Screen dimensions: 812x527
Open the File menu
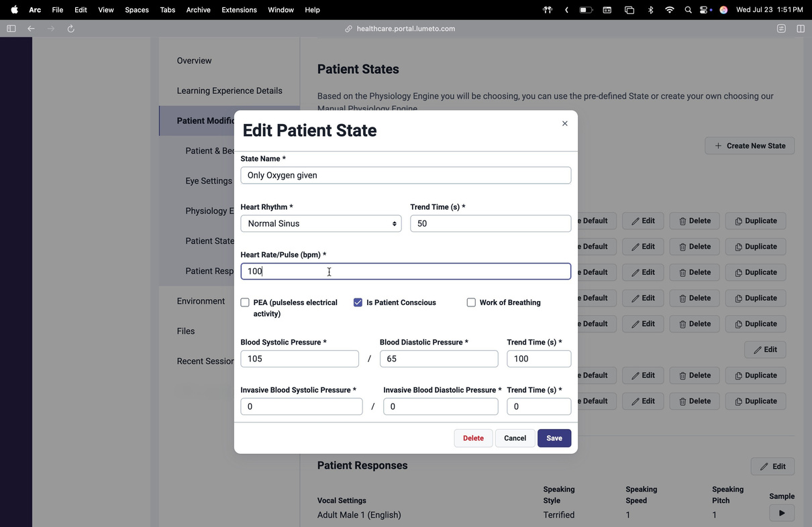click(58, 10)
